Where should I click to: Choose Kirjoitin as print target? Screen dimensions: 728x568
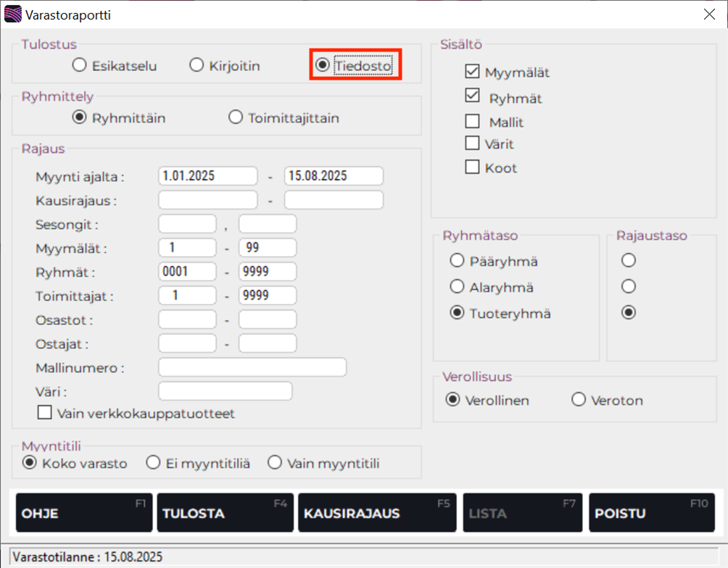coord(196,65)
